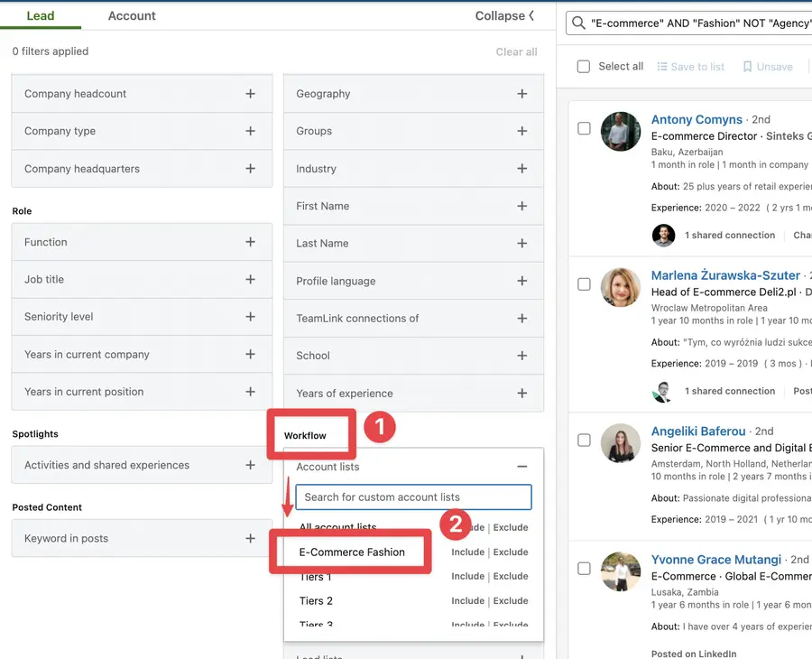
Task: Click Angeliki Baferou profile photo
Action: click(x=621, y=443)
